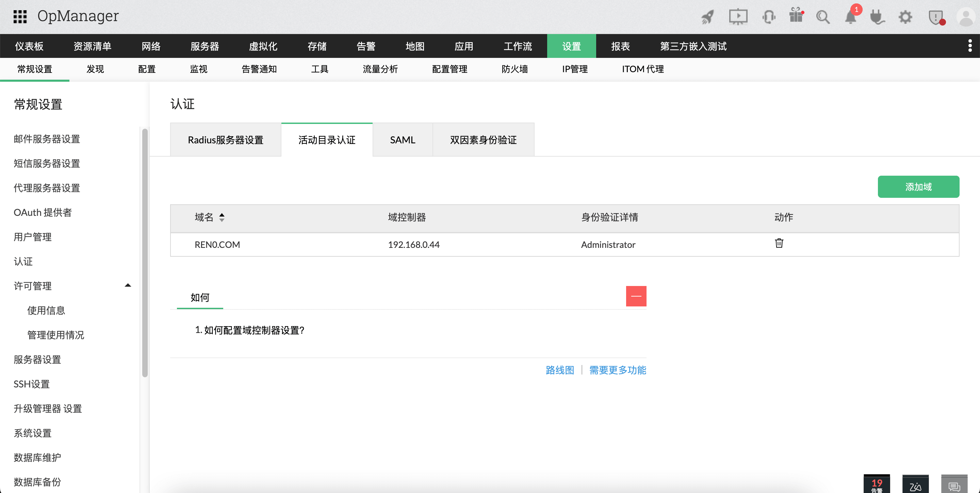The width and height of the screenshot is (980, 493).
Task: Open the three-dot overflow menu
Action: click(x=970, y=46)
